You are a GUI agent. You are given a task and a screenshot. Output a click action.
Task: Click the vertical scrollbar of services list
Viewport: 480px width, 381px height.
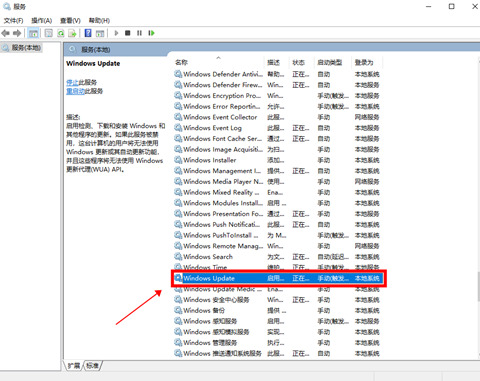(x=478, y=286)
